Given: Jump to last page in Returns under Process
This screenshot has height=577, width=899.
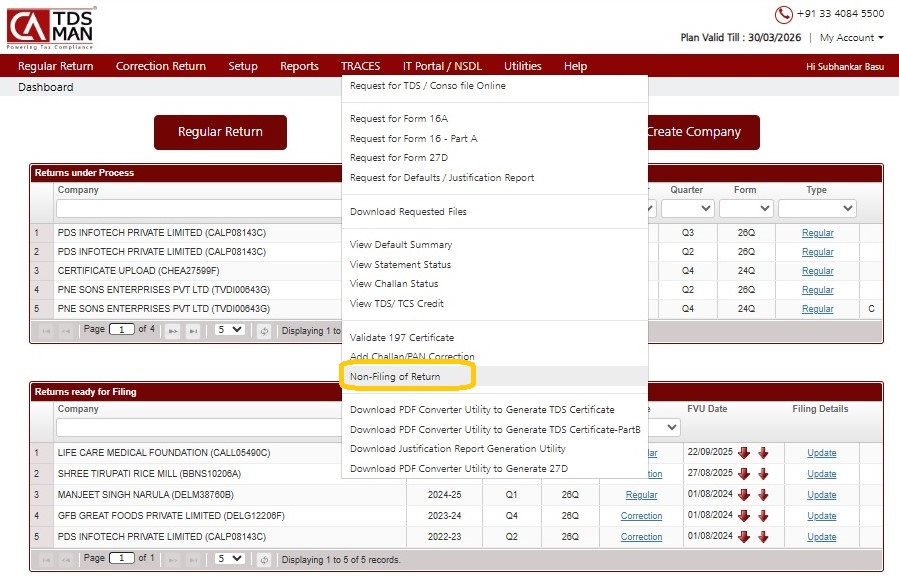Looking at the screenshot, I should (x=193, y=330).
